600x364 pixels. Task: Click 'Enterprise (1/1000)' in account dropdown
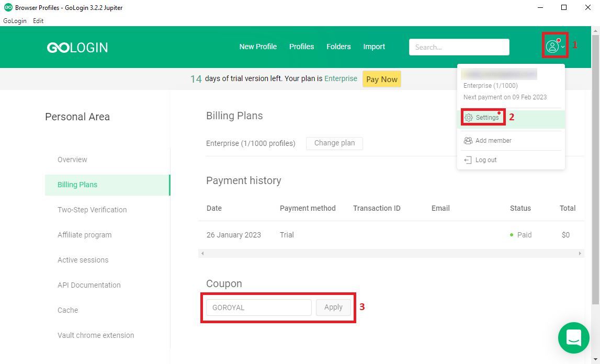(491, 86)
